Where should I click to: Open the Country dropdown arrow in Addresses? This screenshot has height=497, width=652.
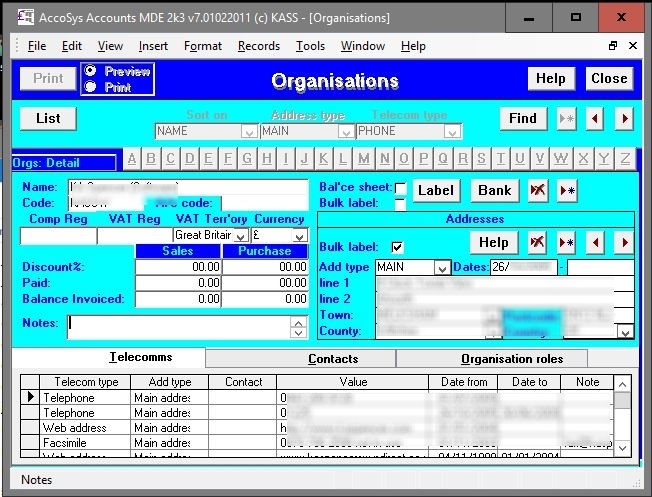pos(625,331)
